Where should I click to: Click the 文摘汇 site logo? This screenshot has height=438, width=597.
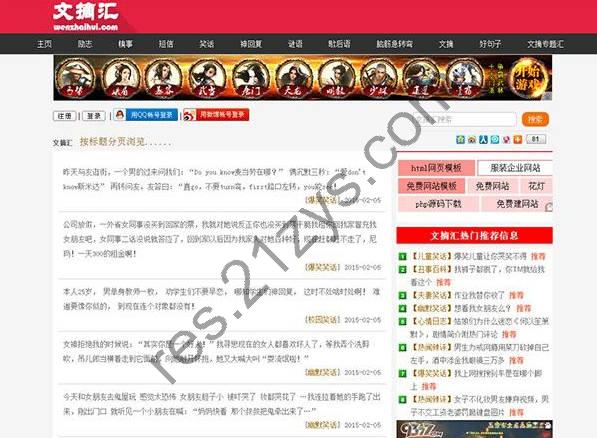coord(86,17)
